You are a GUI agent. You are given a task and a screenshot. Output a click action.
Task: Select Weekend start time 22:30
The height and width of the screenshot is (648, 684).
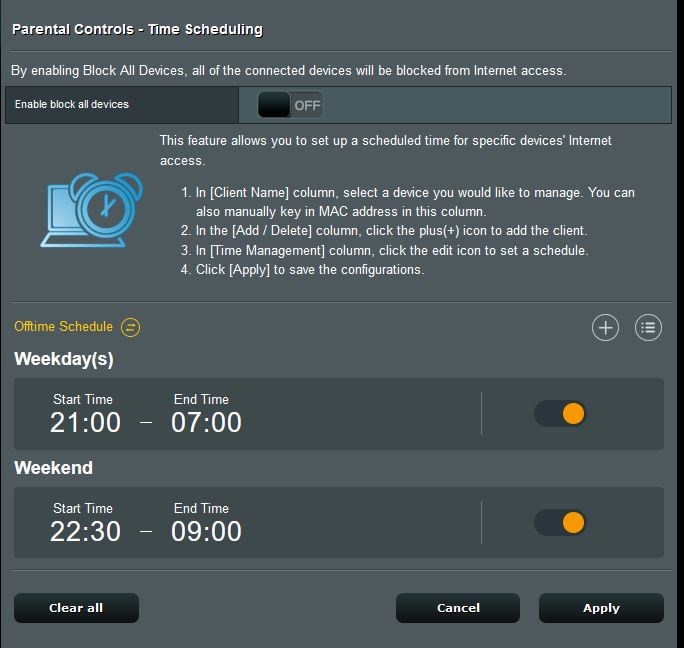[85, 531]
